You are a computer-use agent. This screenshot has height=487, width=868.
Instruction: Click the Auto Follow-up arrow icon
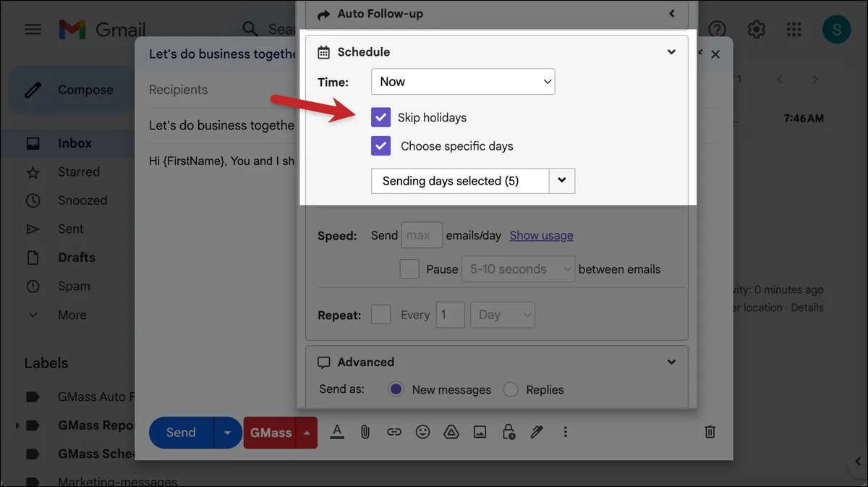click(x=323, y=14)
